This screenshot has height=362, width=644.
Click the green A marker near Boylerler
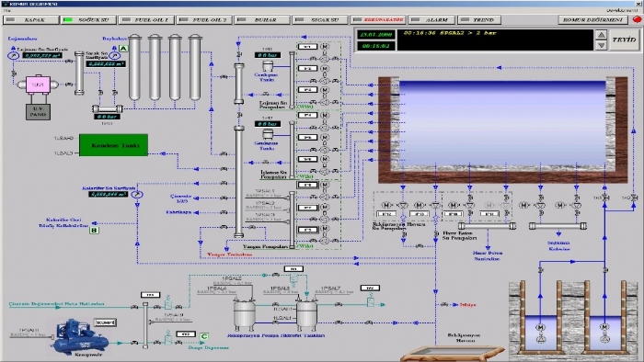click(122, 49)
